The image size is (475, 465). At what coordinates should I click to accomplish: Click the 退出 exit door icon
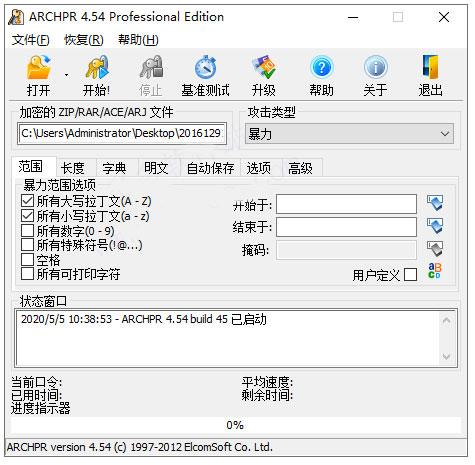[x=430, y=68]
